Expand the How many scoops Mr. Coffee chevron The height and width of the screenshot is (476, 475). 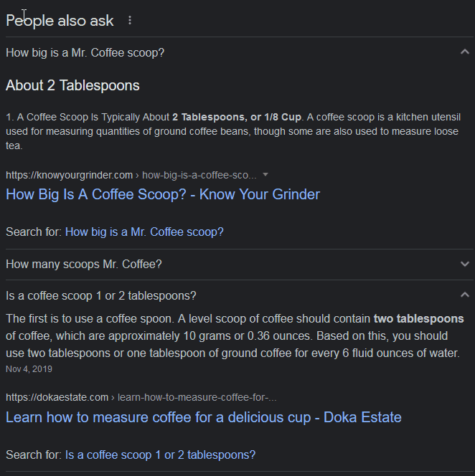465,264
